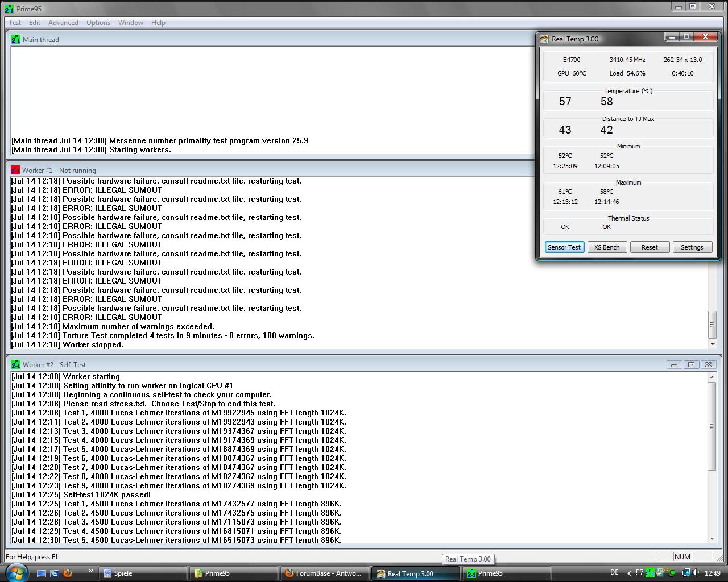Image resolution: width=728 pixels, height=582 pixels.
Task: Click the 'Torture Test completed 4 tests' line
Action: 163,335
